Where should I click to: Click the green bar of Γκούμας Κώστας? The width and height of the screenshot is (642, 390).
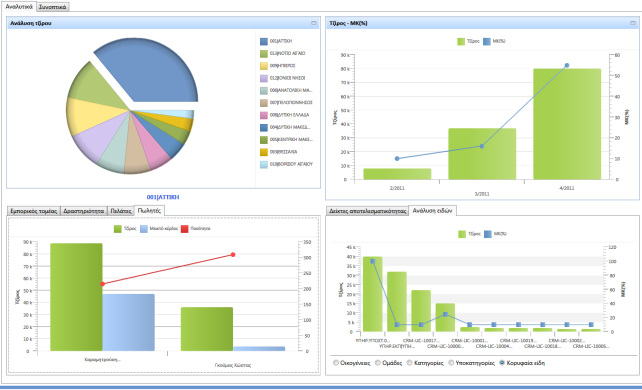(207, 329)
